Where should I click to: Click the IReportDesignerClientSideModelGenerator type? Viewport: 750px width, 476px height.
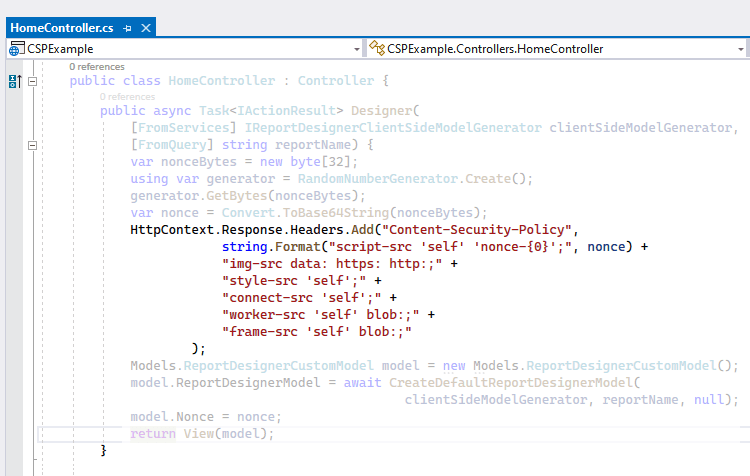point(391,128)
